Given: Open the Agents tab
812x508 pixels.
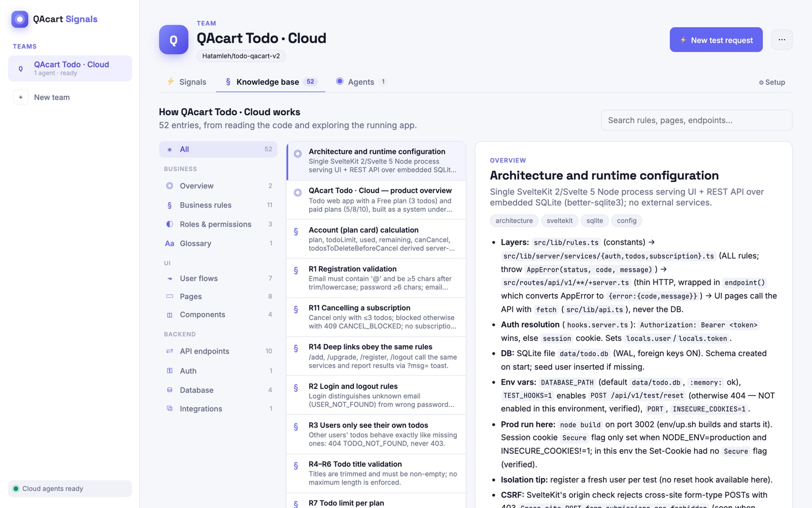Looking at the screenshot, I should [x=361, y=82].
